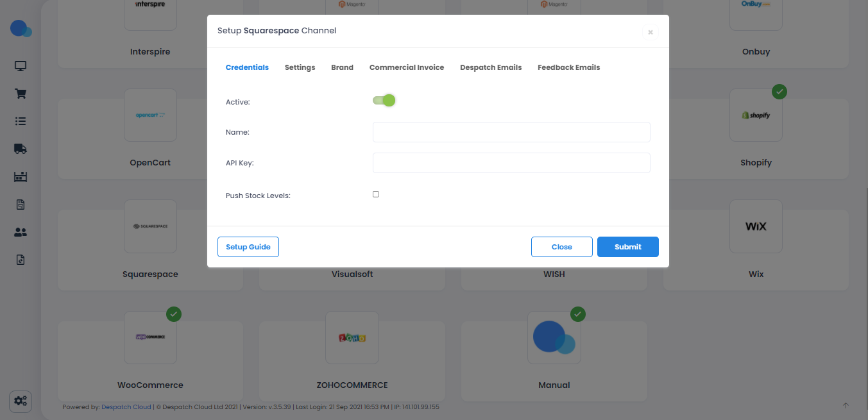Click into the API Key field

[x=511, y=163]
